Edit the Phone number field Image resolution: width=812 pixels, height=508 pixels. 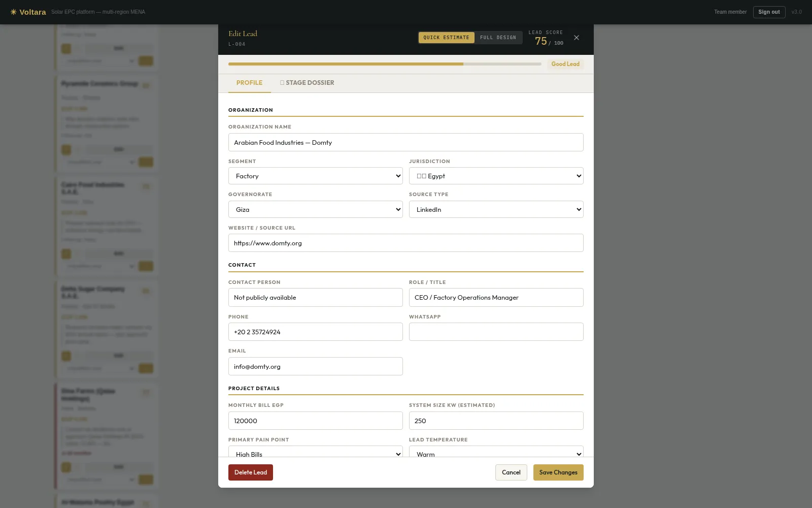[316, 332]
